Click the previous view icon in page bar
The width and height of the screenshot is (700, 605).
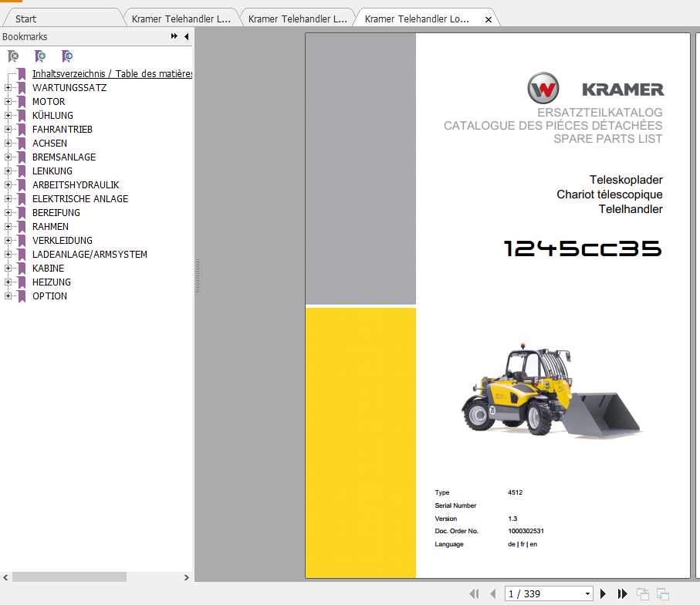point(643,594)
